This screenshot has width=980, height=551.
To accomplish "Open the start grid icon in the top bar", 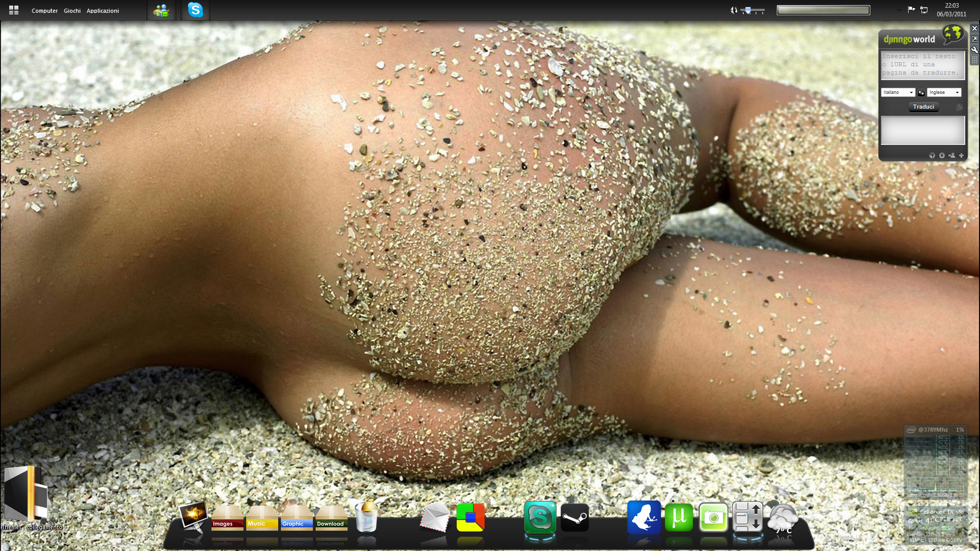I will pyautogui.click(x=14, y=10).
